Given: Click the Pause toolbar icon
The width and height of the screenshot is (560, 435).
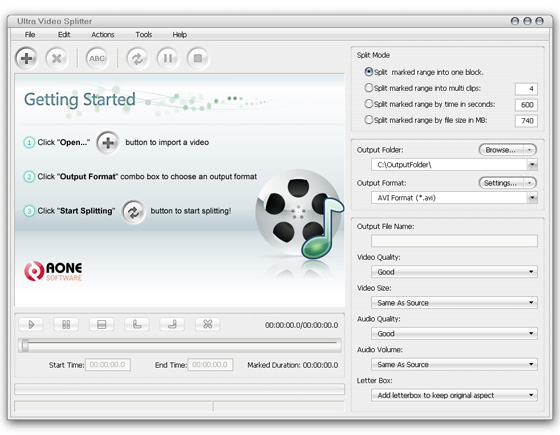Looking at the screenshot, I should [x=168, y=58].
